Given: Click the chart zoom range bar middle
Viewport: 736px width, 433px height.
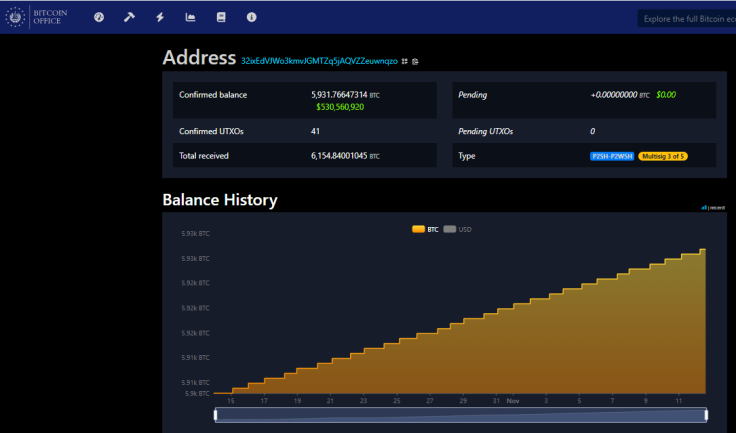Looking at the screenshot, I should pos(460,415).
